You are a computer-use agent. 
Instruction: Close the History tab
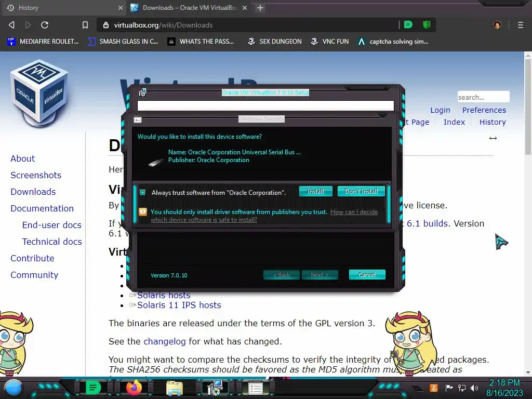tap(121, 8)
